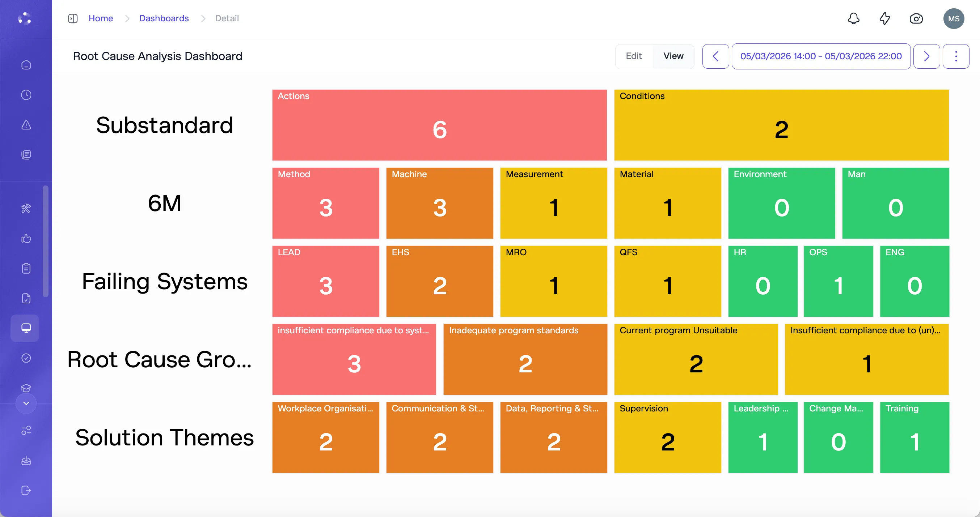Expand more sidebar items with chevron down

(x=25, y=403)
